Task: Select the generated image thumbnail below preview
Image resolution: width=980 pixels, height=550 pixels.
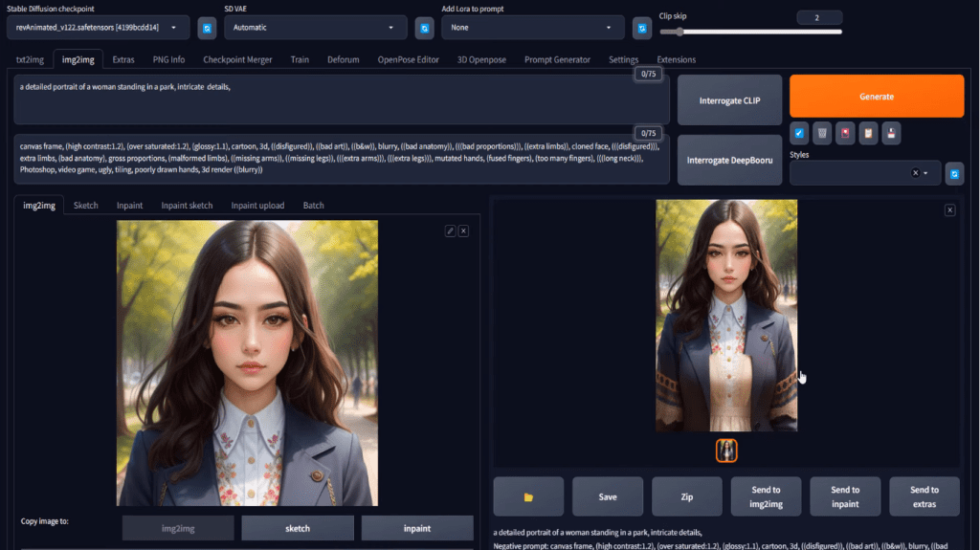Action: pos(726,450)
